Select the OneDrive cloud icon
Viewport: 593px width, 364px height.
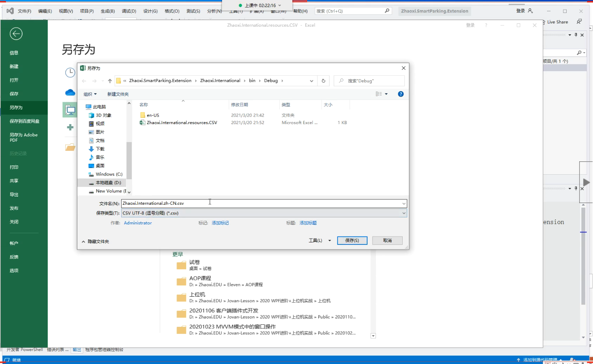70,92
